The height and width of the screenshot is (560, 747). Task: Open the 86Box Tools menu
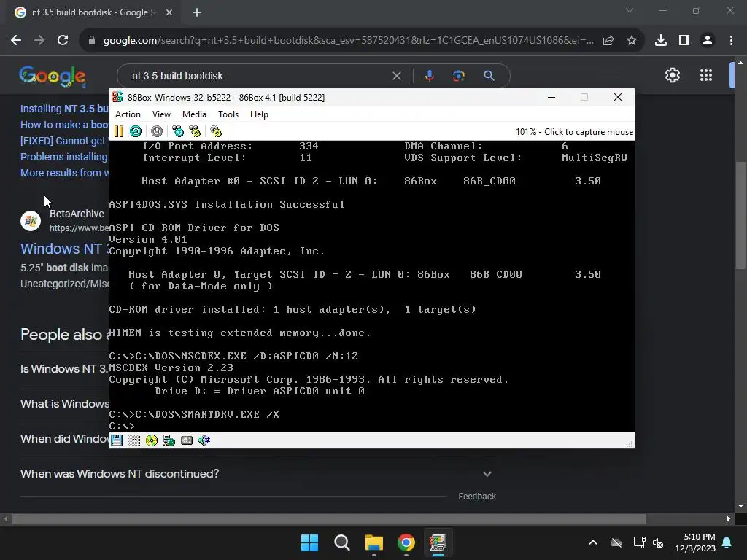[228, 114]
